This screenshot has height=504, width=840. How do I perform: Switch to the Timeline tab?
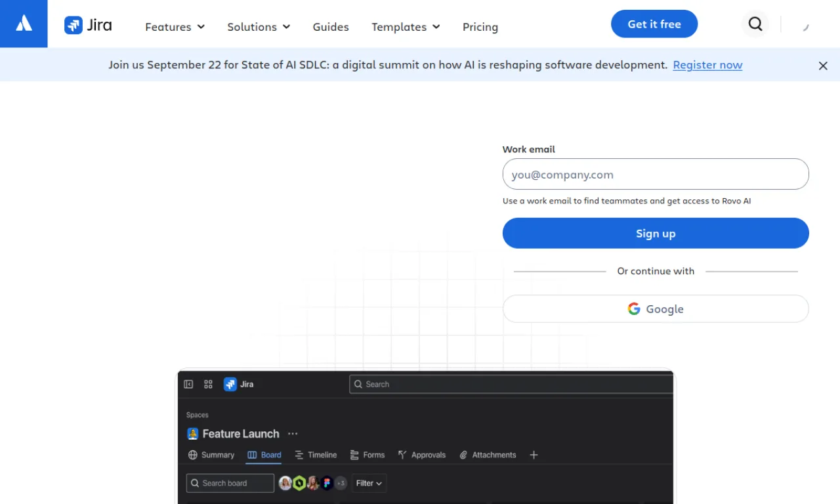point(316,455)
